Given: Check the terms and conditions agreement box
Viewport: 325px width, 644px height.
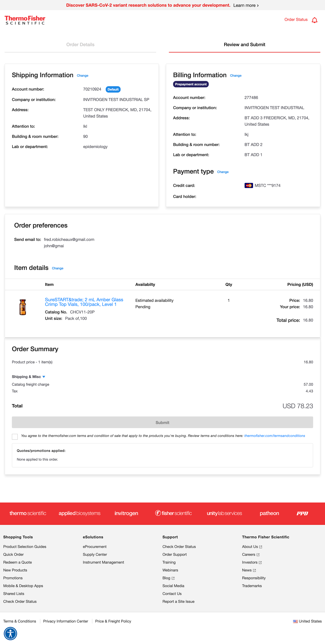Looking at the screenshot, I should pos(15,437).
